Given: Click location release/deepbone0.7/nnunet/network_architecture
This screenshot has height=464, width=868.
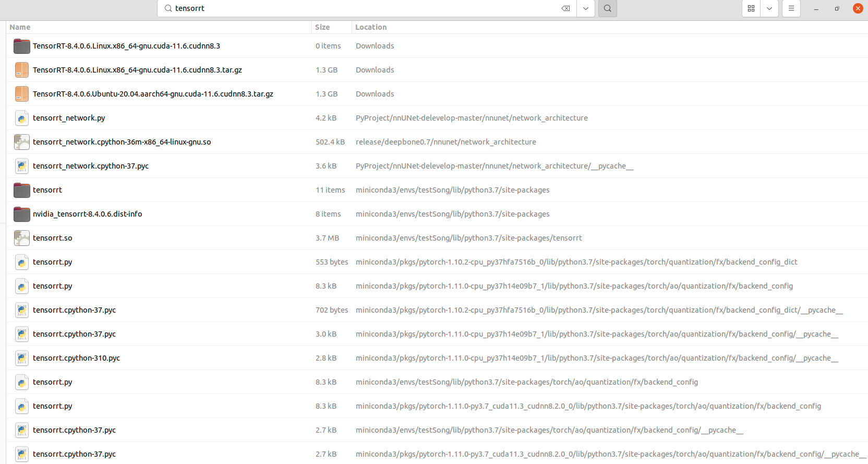Looking at the screenshot, I should tap(446, 142).
